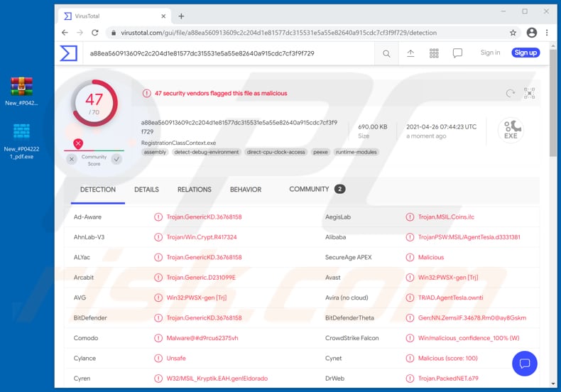This screenshot has width=561, height=392.
Task: Click the scrollbar down arrow
Action: pos(553,383)
